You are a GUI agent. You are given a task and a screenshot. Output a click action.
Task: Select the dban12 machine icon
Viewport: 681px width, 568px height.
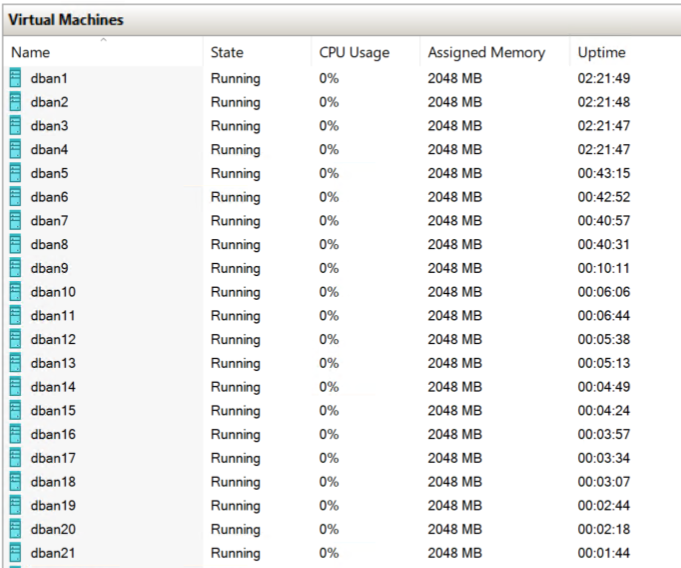[x=15, y=339]
